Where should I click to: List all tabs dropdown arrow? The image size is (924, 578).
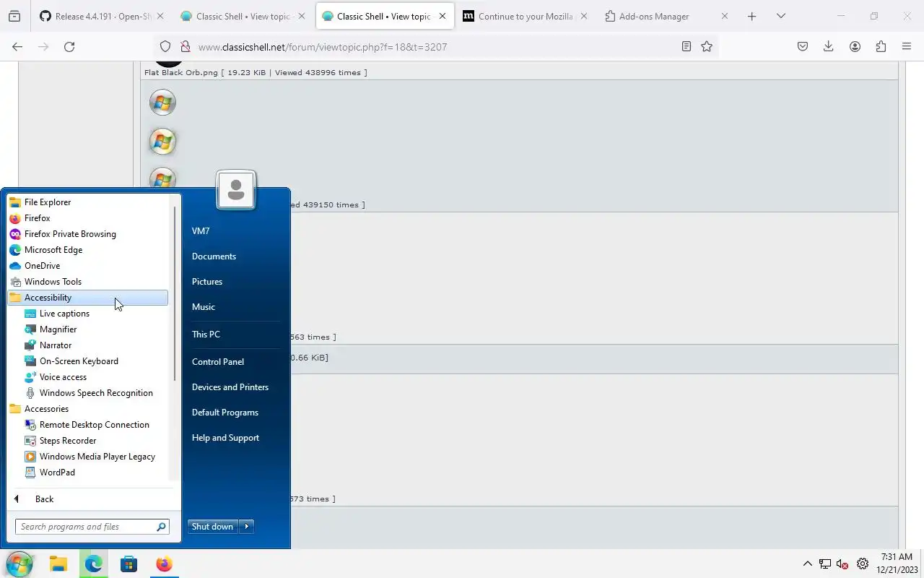click(x=780, y=16)
